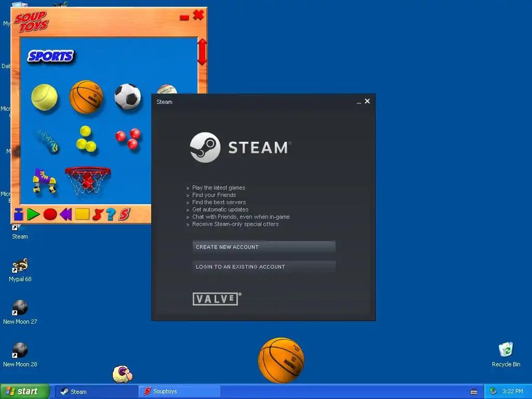The image size is (532, 399).
Task: Pick the tennis ball toy in Souptoys
Action: pyautogui.click(x=45, y=97)
